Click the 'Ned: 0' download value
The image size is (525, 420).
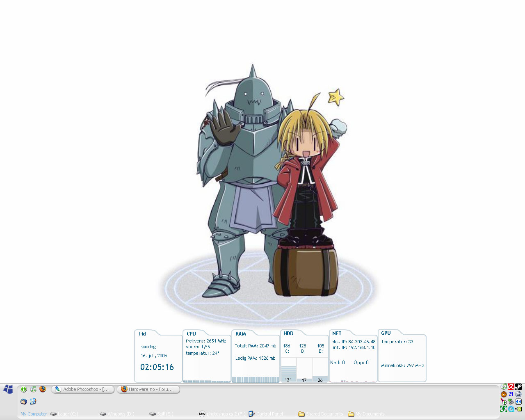(338, 363)
